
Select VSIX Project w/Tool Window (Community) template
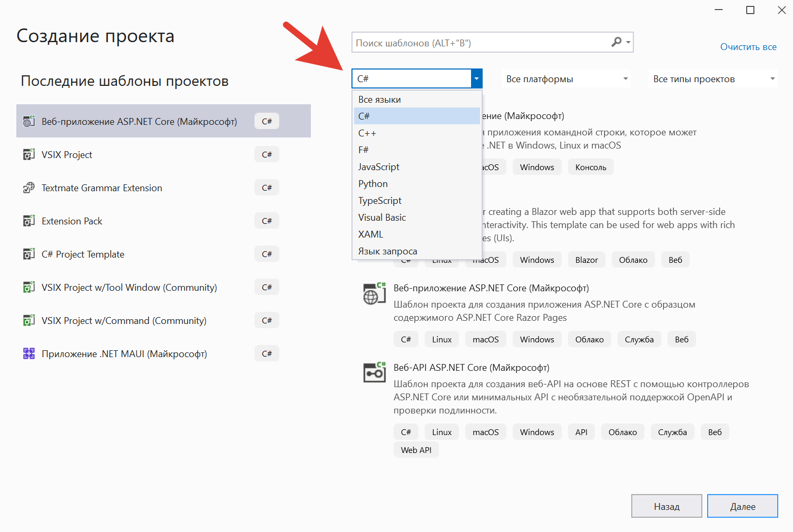[163, 287]
